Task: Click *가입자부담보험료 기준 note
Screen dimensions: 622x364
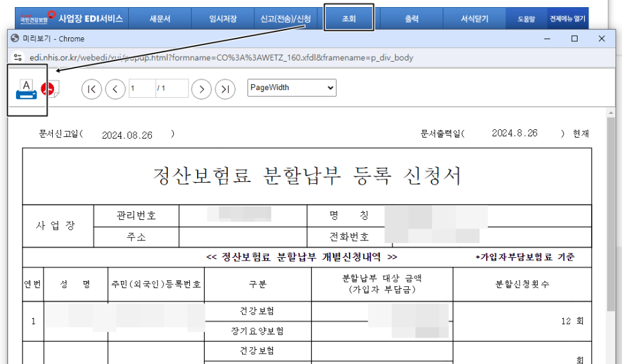Action: pos(524,257)
